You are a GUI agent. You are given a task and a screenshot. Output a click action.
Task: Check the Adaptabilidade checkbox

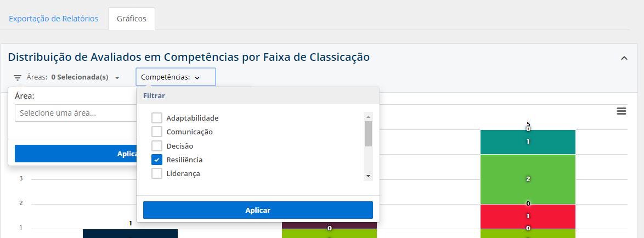coord(157,118)
